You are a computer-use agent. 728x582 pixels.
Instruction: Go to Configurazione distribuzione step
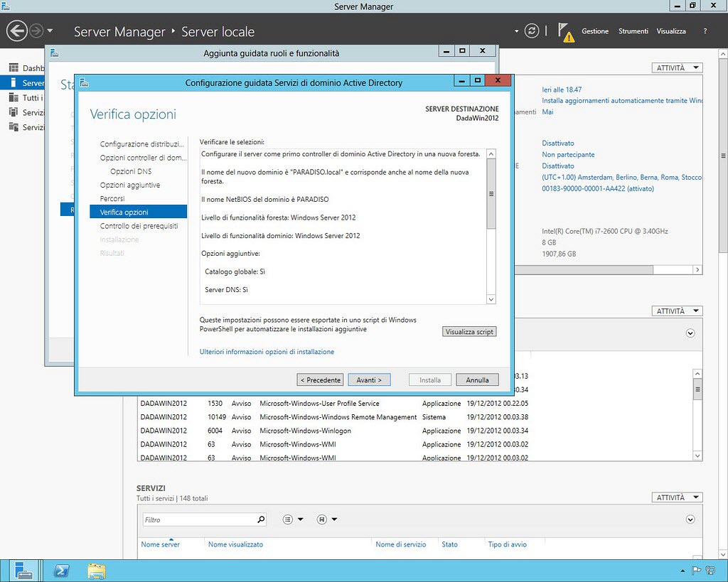point(141,144)
